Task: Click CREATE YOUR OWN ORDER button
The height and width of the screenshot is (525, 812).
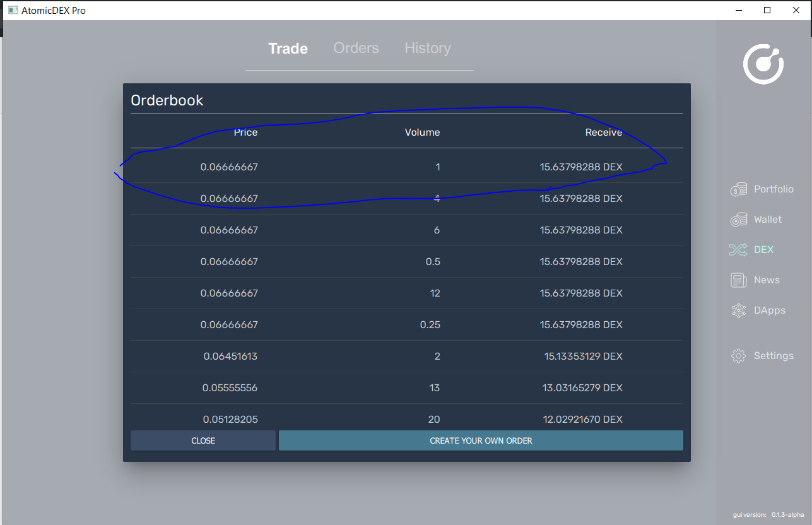Action: click(x=481, y=440)
